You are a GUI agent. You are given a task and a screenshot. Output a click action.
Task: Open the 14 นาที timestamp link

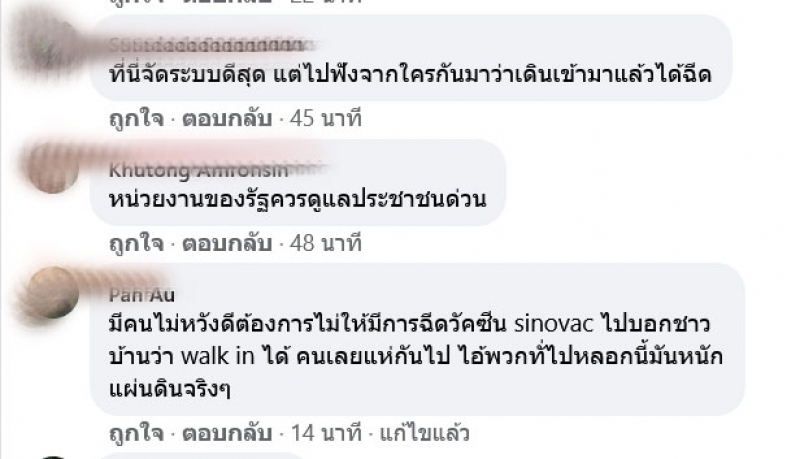(326, 434)
